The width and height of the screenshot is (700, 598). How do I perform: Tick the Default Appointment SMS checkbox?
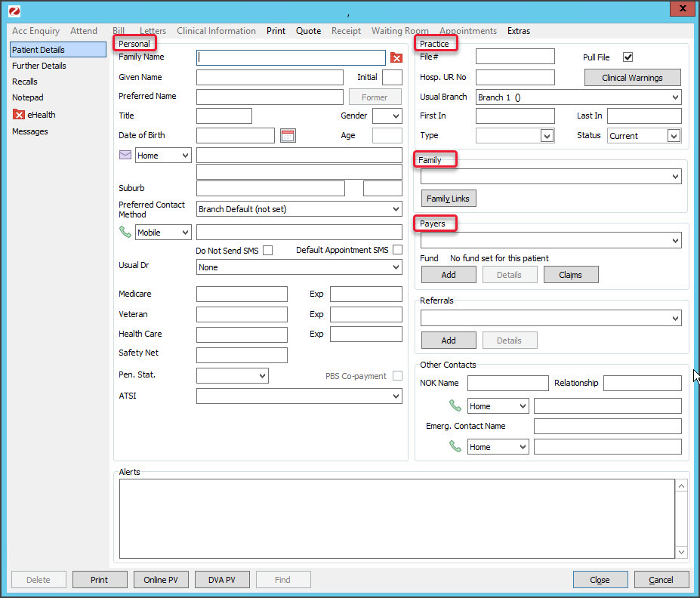[397, 250]
